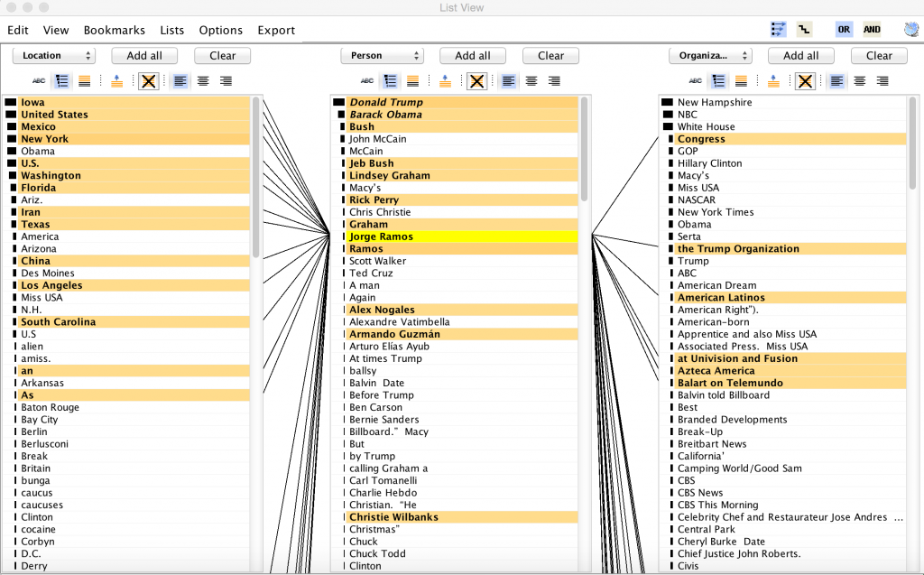Screen dimensions: 924x575
Task: Align Location list text center
Action: tap(203, 81)
